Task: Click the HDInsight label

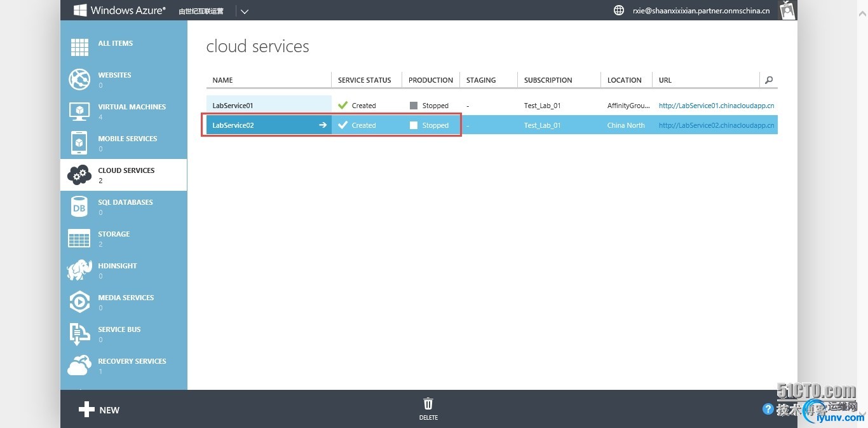Action: click(118, 266)
